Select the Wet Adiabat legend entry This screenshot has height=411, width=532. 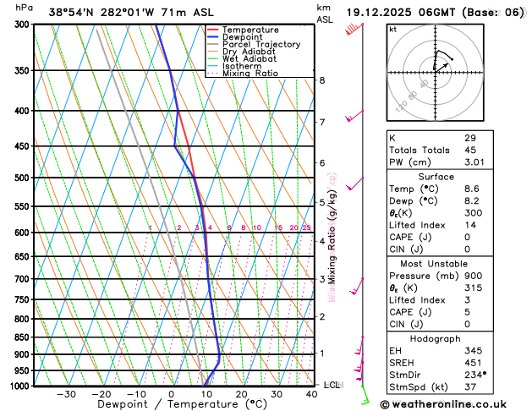coord(250,58)
